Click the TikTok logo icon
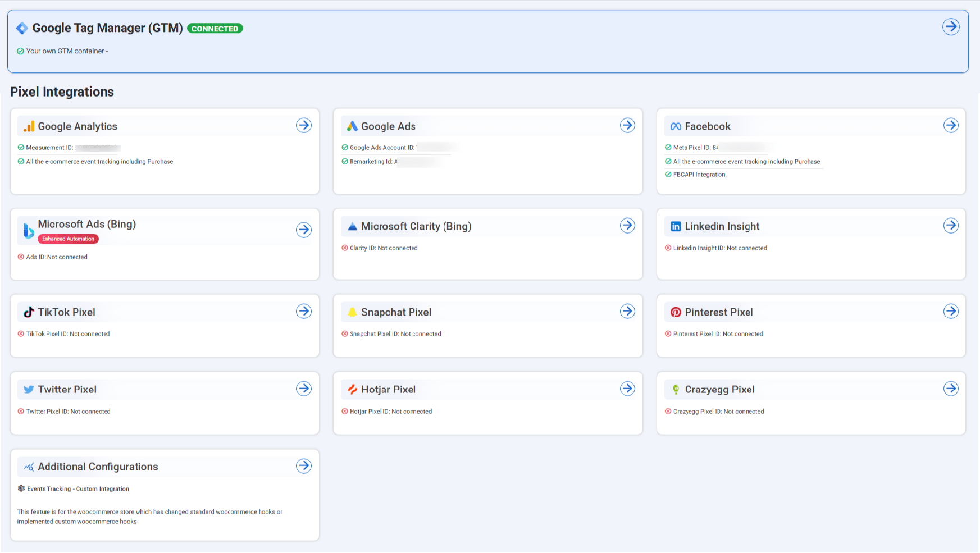980x553 pixels. point(29,312)
